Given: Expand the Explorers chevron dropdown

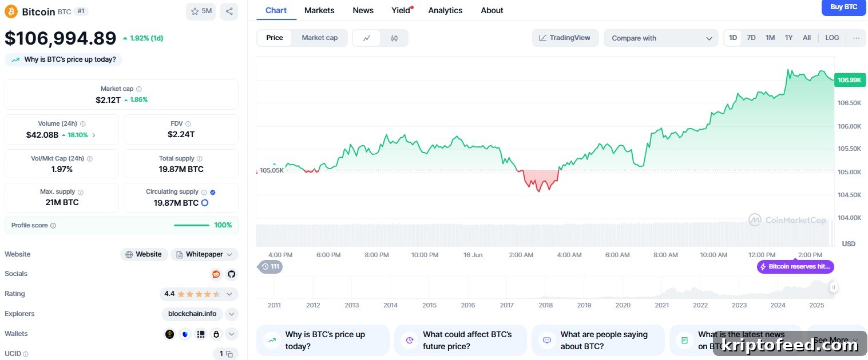Looking at the screenshot, I should point(231,314).
